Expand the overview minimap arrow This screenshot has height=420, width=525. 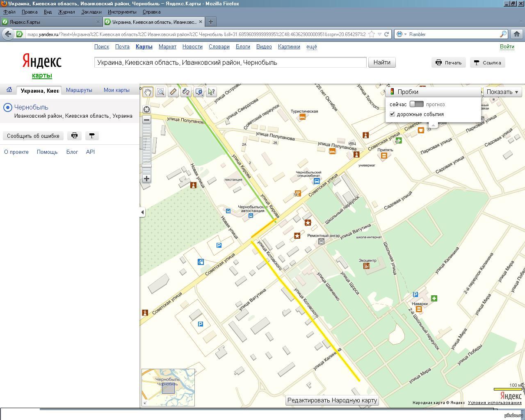pos(144,403)
